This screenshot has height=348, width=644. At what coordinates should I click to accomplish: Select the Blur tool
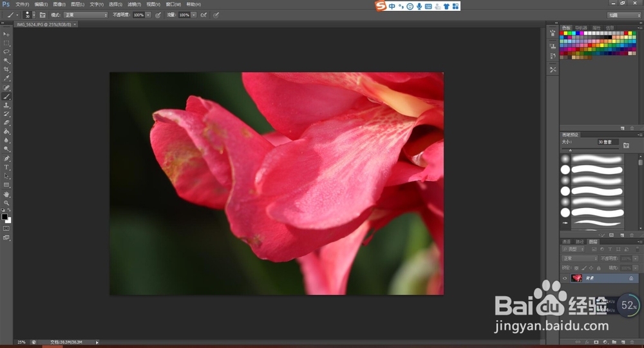pos(6,140)
